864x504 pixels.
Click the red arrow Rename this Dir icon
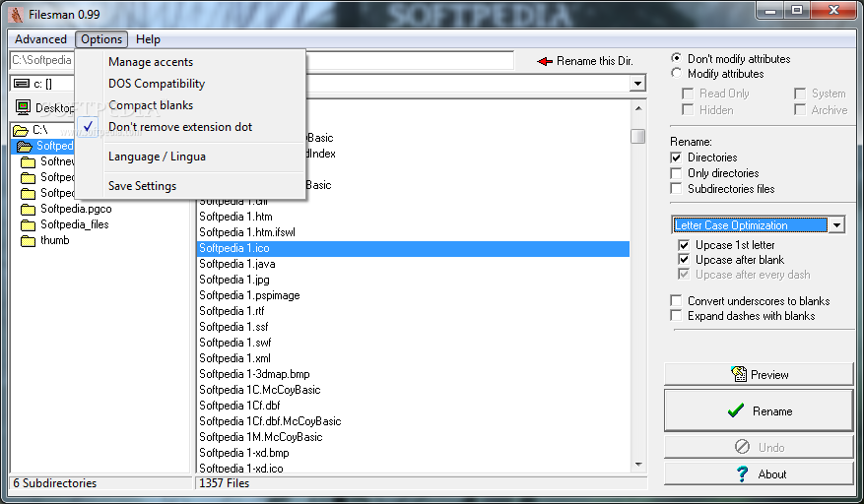pyautogui.click(x=545, y=61)
